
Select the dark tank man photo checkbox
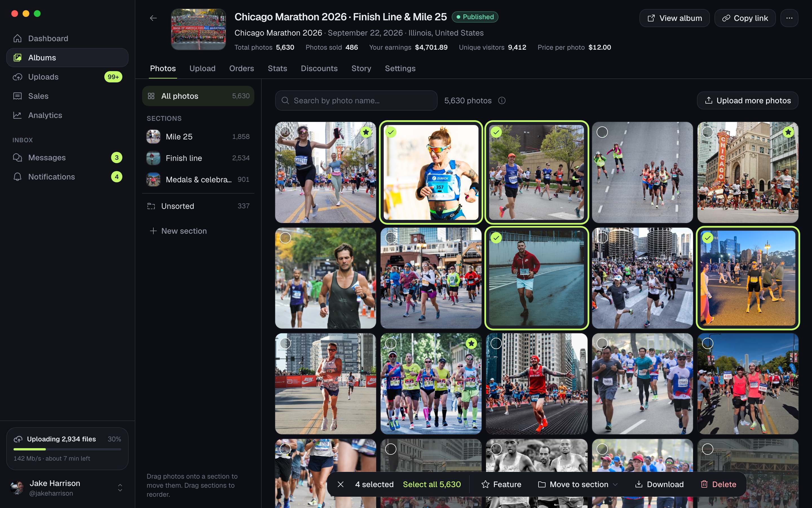pyautogui.click(x=285, y=238)
